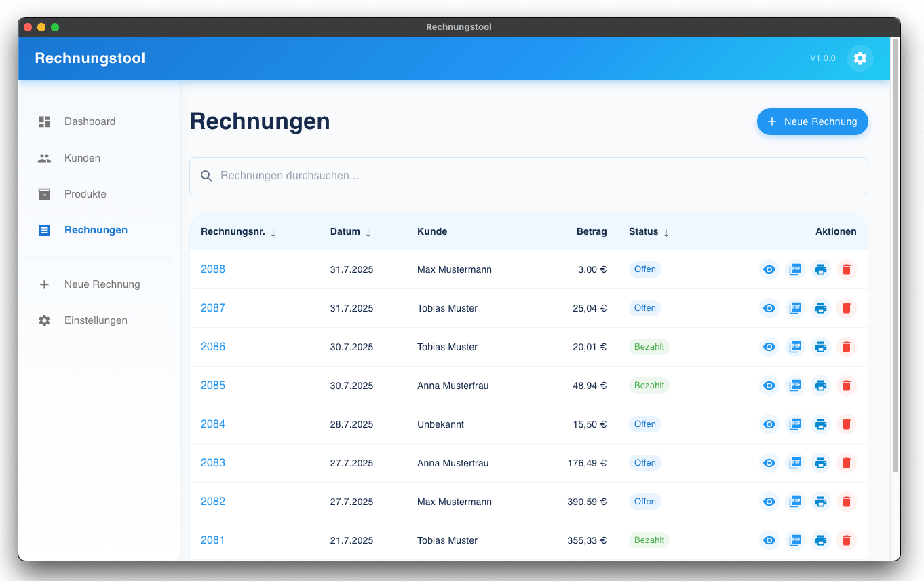The width and height of the screenshot is (924, 581).
Task: Click the blue Neue Rechnung button
Action: point(813,121)
